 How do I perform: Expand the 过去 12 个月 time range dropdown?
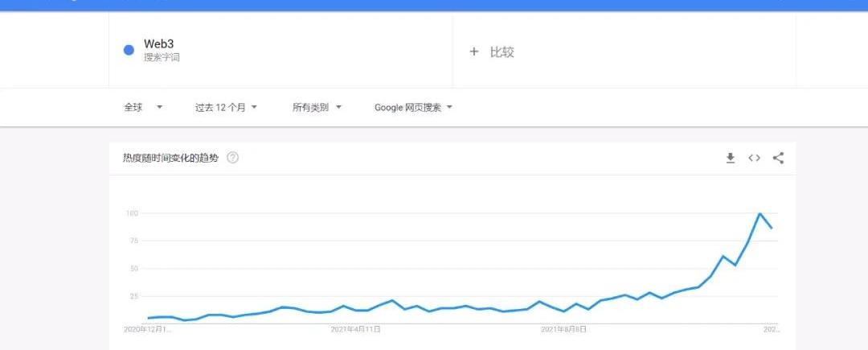click(x=226, y=107)
